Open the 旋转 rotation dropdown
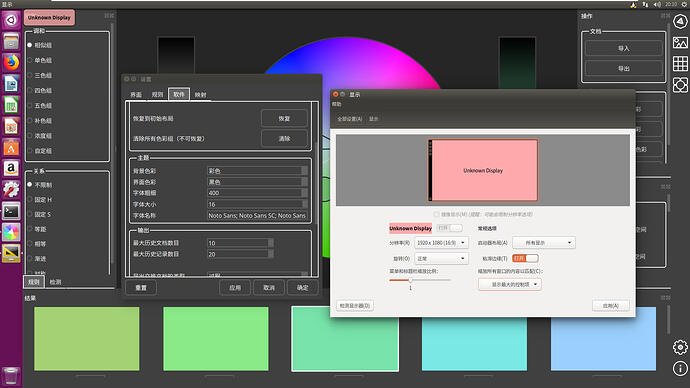 tap(441, 259)
